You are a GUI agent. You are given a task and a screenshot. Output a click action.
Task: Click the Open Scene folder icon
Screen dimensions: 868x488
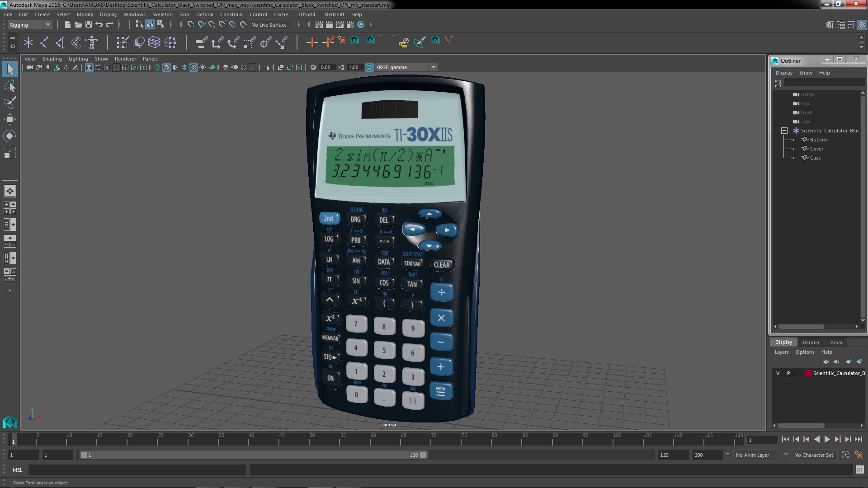pos(78,25)
